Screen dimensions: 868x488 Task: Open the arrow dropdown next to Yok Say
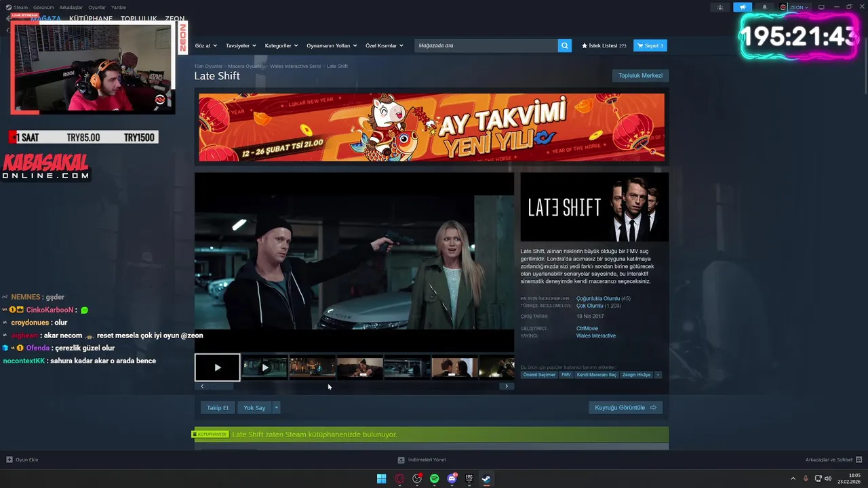coord(276,407)
